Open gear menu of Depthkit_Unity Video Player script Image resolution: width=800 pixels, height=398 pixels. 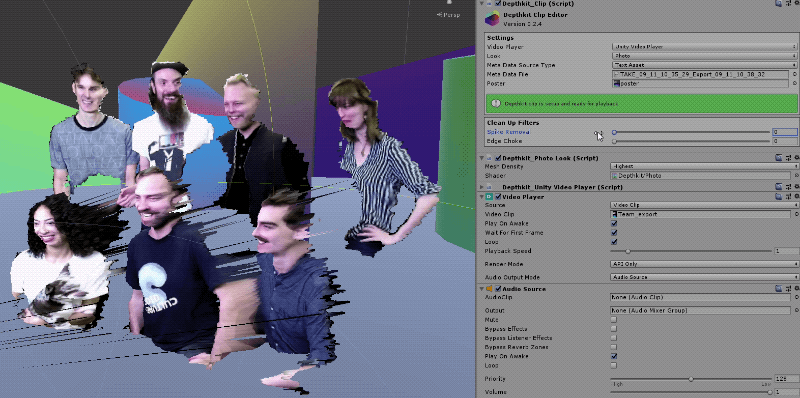tap(797, 187)
